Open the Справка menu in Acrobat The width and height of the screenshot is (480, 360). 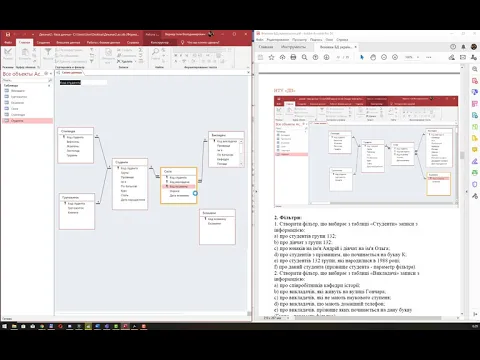(342, 40)
